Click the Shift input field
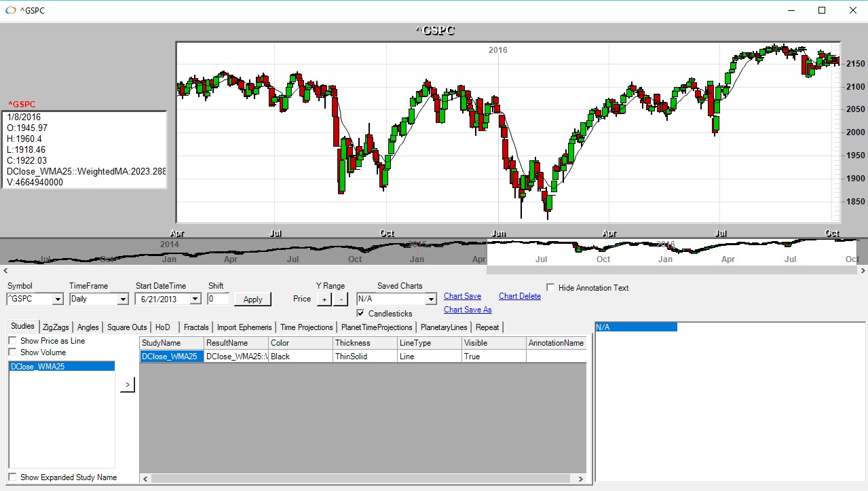The height and width of the screenshot is (491, 868). [x=218, y=299]
